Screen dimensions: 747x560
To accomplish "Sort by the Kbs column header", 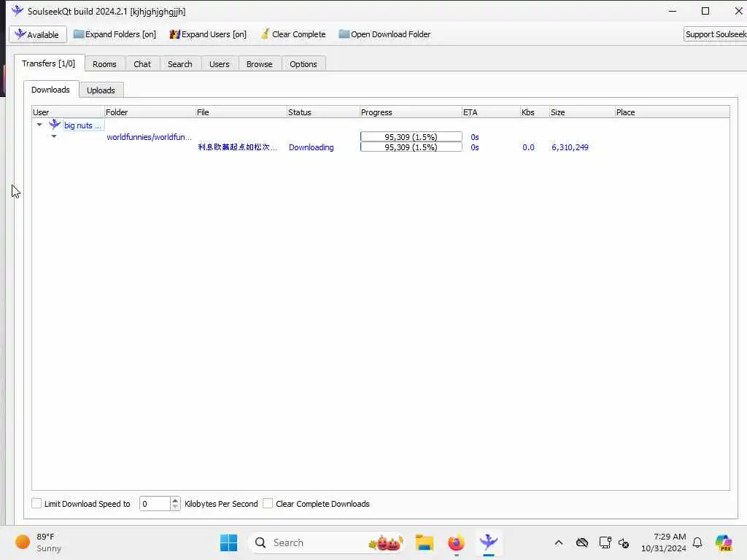I will [535, 112].
